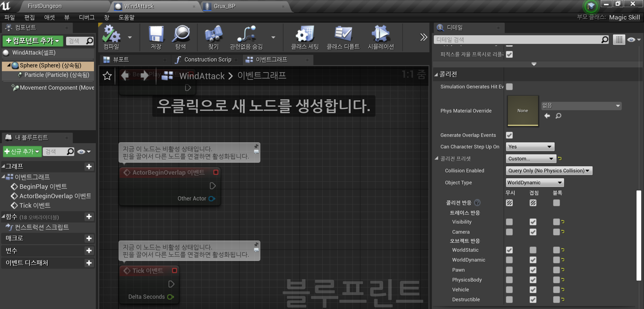Disable Generate Overlap Events

pos(510,135)
